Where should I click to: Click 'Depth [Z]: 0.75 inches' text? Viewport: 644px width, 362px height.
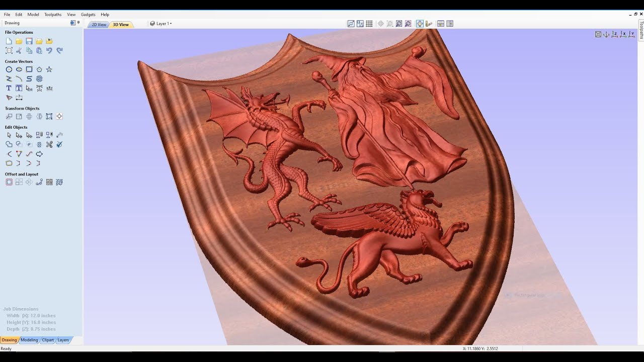[31, 329]
